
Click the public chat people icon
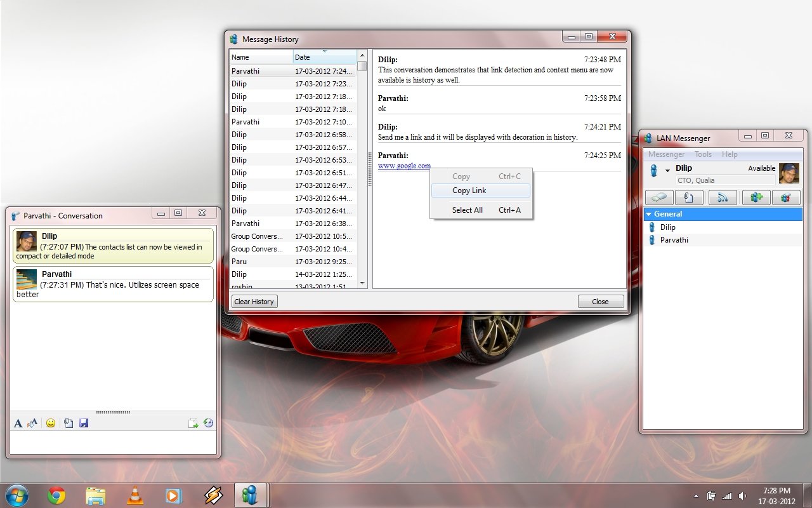coord(785,197)
